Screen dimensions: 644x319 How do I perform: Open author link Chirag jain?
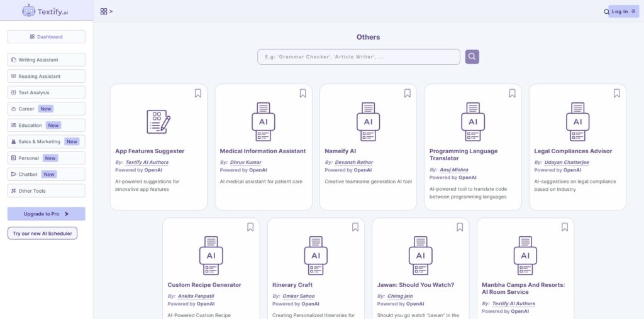coord(400,296)
